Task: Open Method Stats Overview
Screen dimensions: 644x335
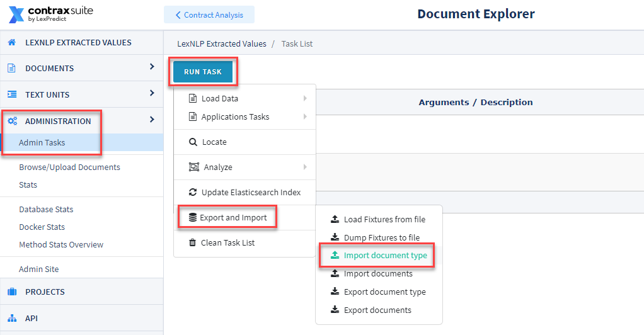Action: [61, 245]
